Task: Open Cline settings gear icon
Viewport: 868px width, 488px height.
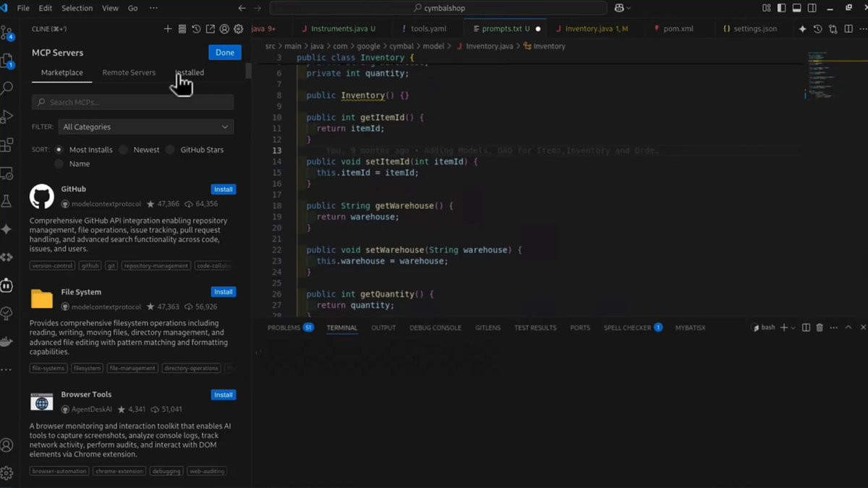Action: click(238, 29)
